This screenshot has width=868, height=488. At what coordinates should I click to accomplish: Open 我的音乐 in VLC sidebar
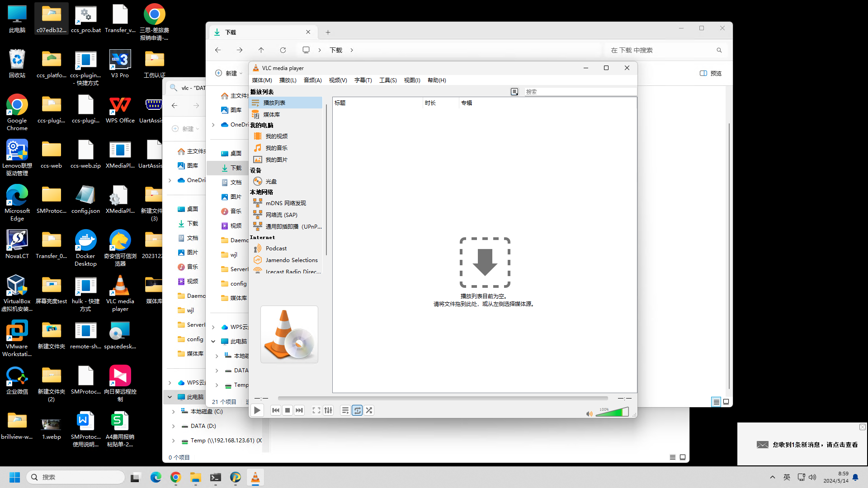286,148
